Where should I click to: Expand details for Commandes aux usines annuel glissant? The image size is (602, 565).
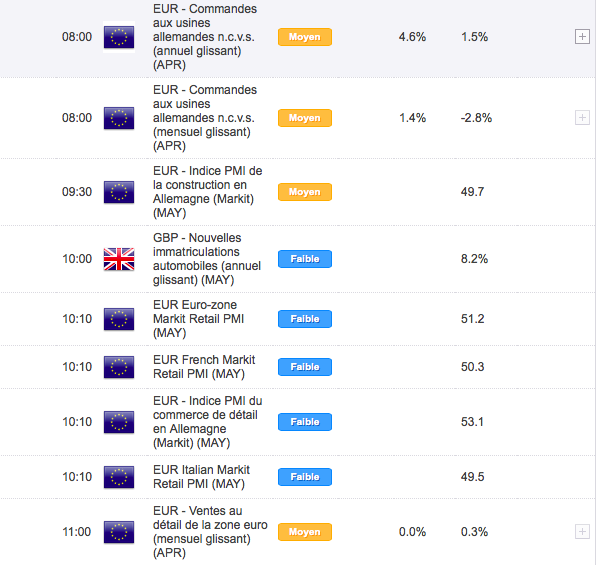click(x=582, y=37)
